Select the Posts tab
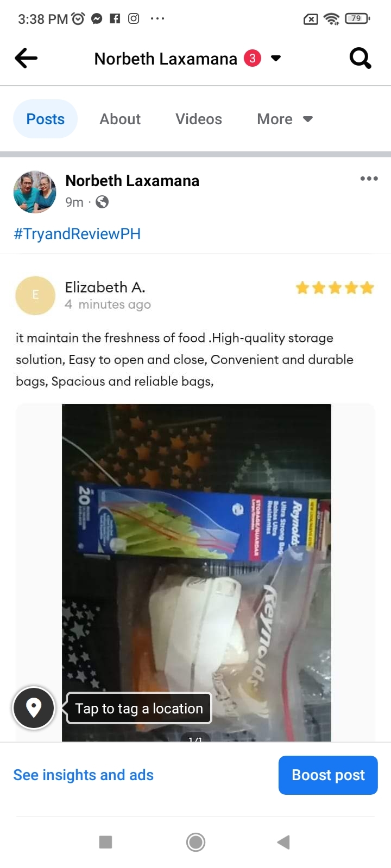391x868 pixels. (46, 119)
